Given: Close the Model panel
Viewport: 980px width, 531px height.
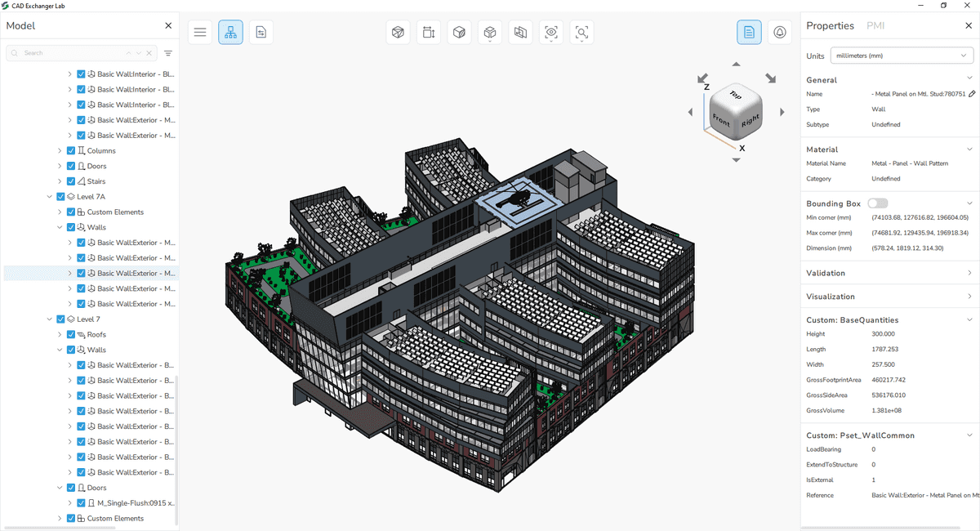Looking at the screenshot, I should pyautogui.click(x=168, y=25).
